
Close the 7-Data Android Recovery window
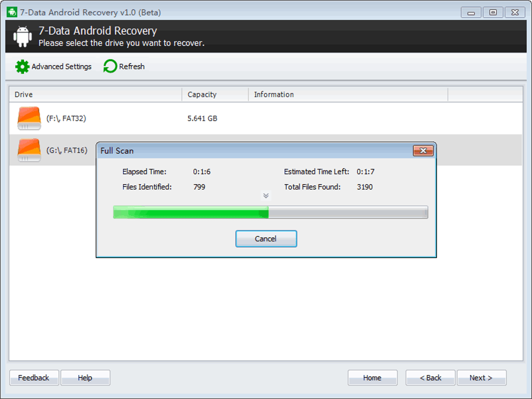[515, 13]
